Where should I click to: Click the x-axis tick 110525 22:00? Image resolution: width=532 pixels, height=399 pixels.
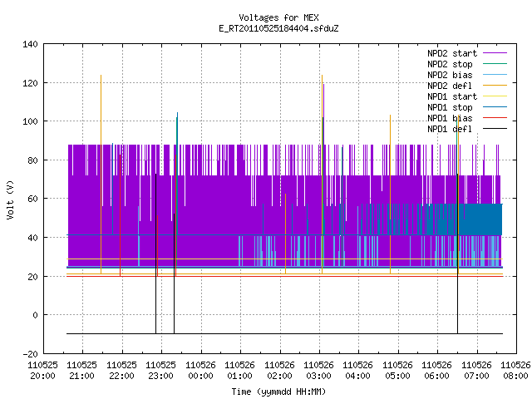click(122, 371)
